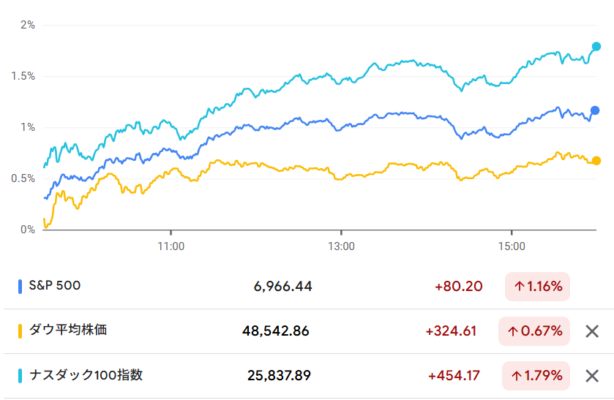Image resolution: width=614 pixels, height=400 pixels.
Task: Click the 13:00 time axis label
Action: point(341,244)
